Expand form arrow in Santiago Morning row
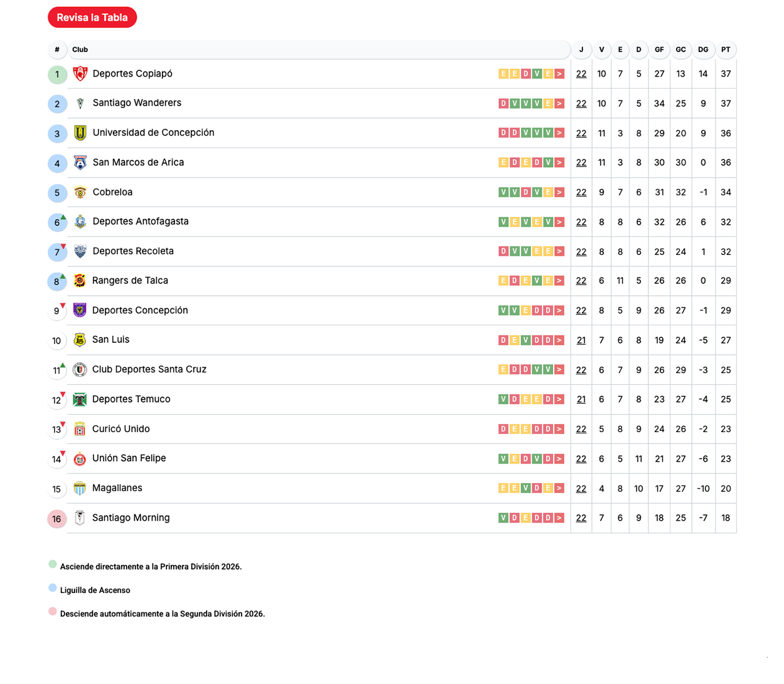This screenshot has height=684, width=784. tap(559, 518)
